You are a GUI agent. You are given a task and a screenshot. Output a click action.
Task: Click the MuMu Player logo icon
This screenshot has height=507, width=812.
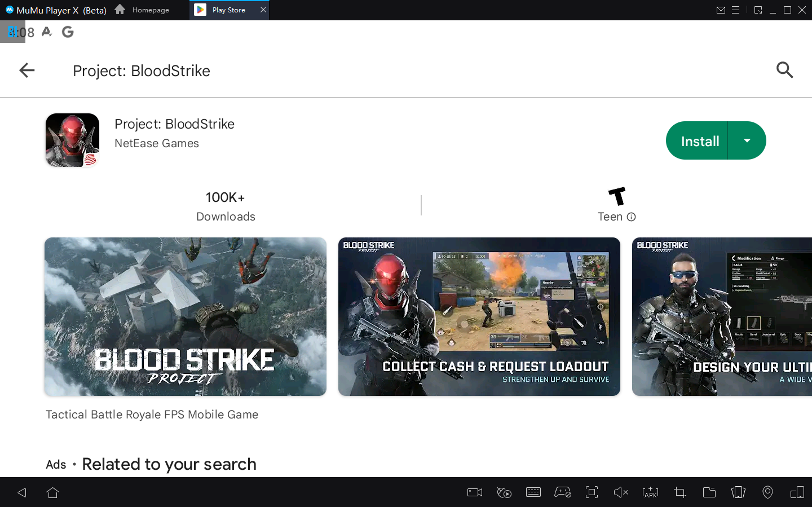[10, 10]
